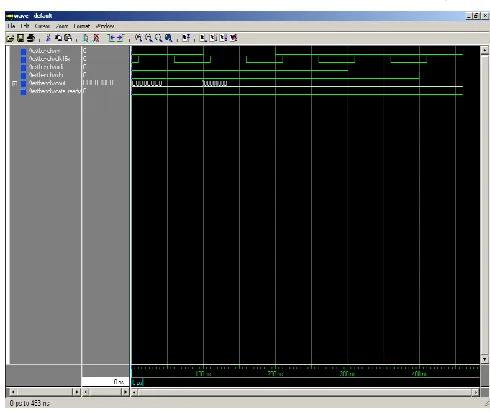Select the first signal in the list
This screenshot has width=490, height=412.
(x=44, y=51)
